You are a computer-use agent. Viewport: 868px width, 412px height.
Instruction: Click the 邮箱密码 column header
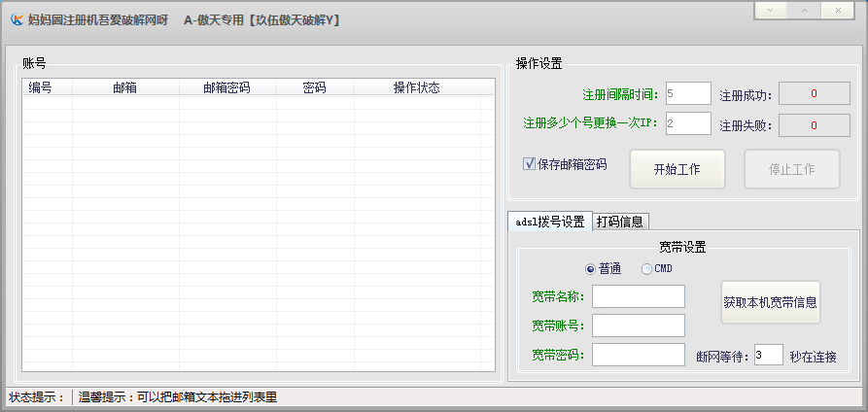226,88
